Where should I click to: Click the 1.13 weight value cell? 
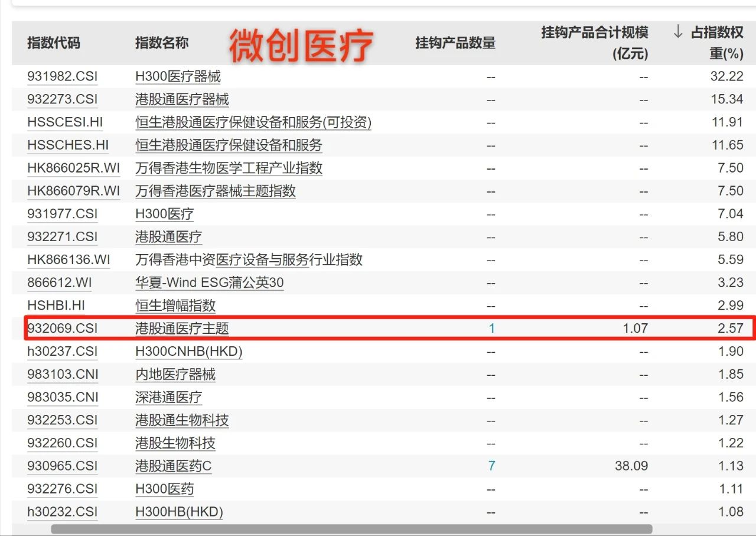point(731,466)
